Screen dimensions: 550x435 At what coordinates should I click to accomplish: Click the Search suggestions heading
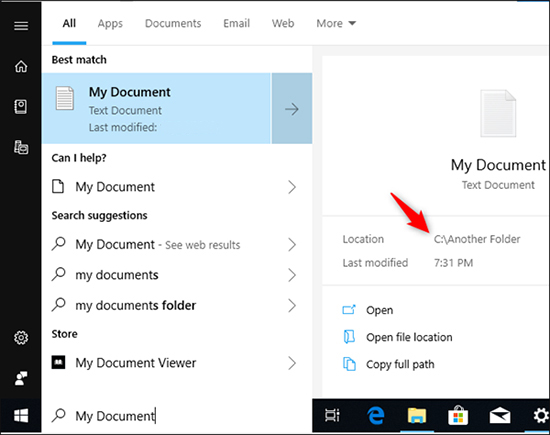click(99, 215)
